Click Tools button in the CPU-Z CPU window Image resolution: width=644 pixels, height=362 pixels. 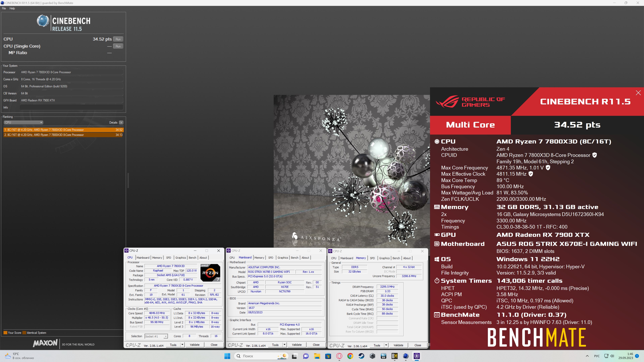coord(173,345)
